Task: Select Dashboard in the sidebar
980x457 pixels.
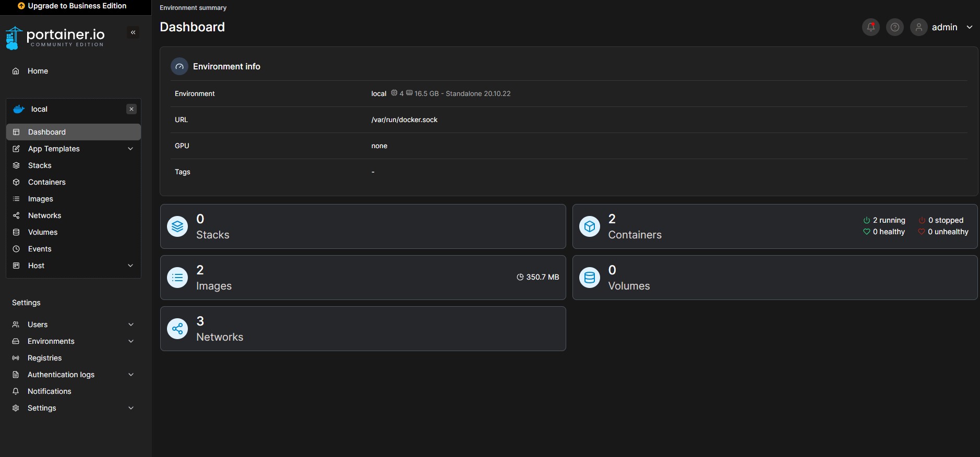Action: (74, 132)
